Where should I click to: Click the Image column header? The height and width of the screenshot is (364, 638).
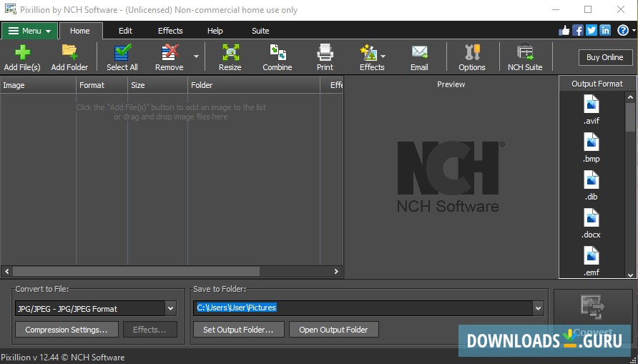point(38,85)
